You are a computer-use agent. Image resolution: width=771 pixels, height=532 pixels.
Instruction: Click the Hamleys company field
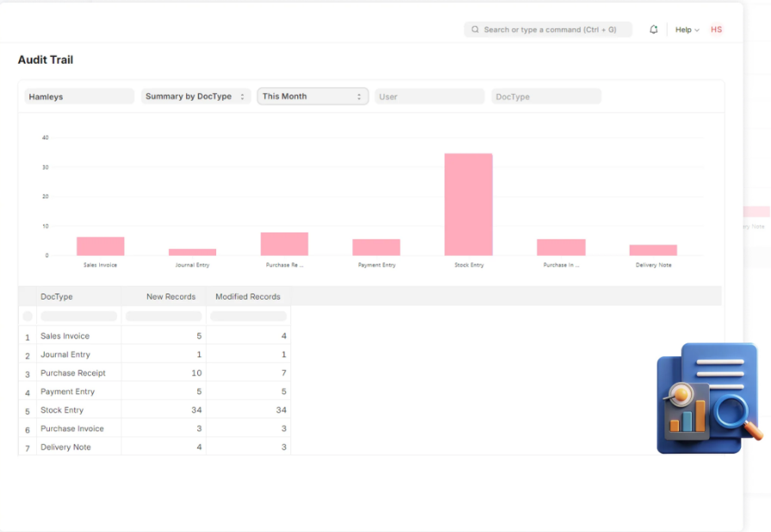[x=79, y=96]
